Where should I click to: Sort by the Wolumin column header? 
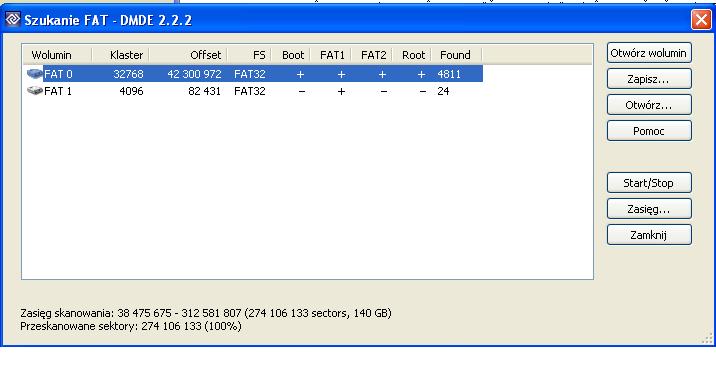click(x=57, y=55)
